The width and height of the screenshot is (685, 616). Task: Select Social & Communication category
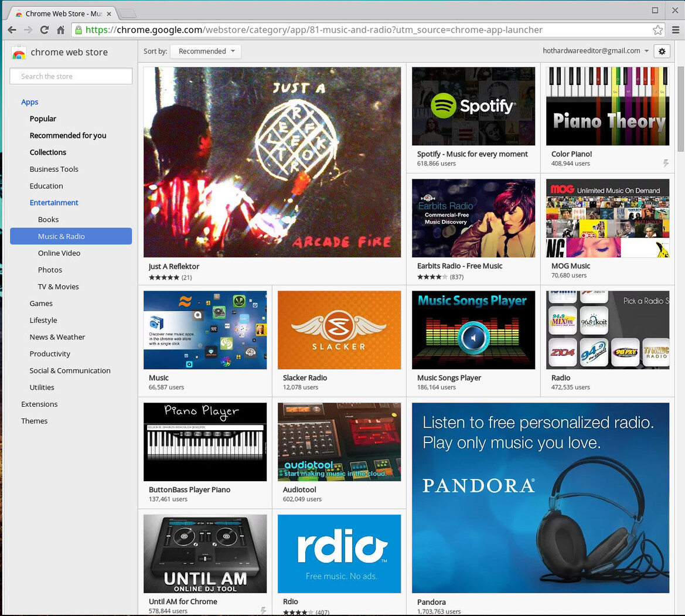70,371
